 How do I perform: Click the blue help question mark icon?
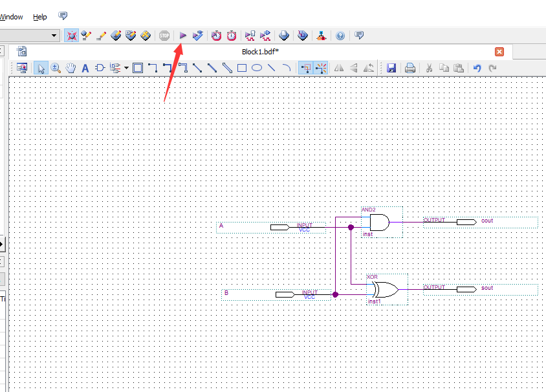click(340, 36)
